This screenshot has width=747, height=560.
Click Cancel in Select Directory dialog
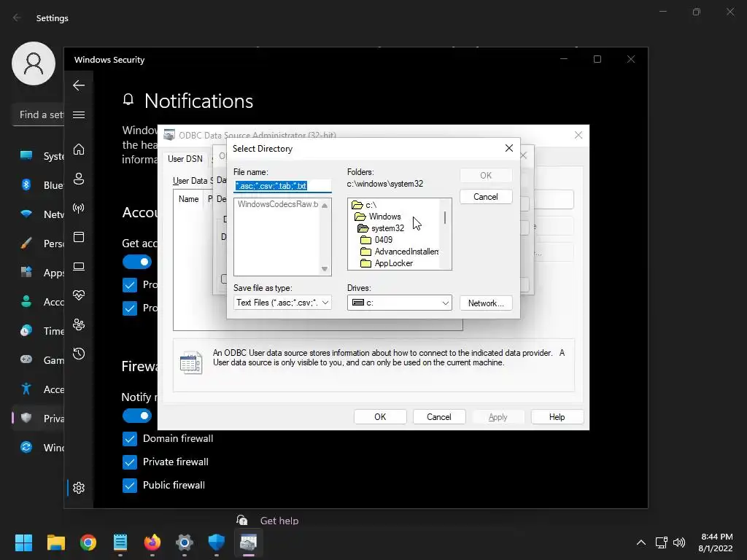point(486,197)
